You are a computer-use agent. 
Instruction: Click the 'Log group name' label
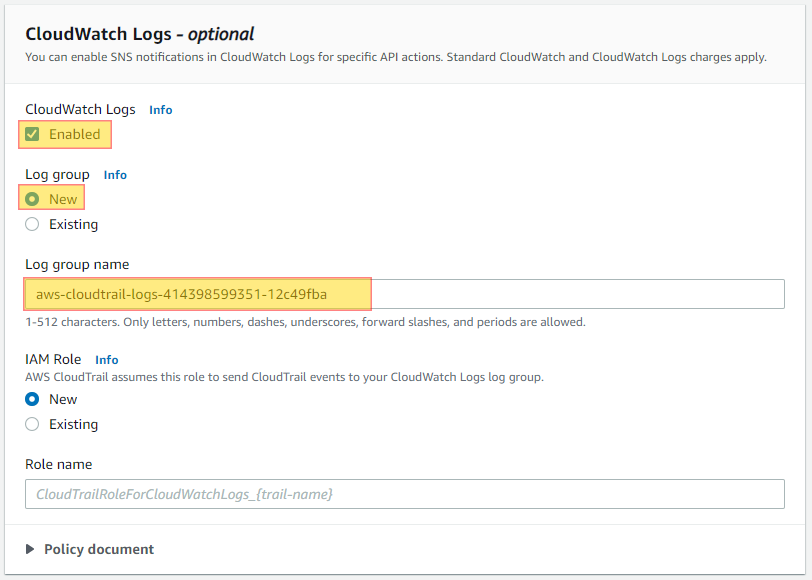77,265
